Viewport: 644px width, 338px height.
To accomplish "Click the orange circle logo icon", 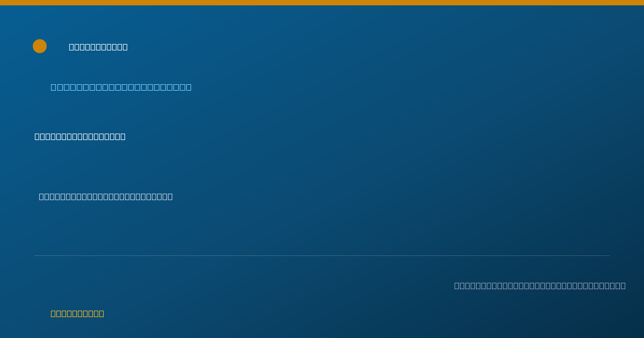I will [x=40, y=46].
